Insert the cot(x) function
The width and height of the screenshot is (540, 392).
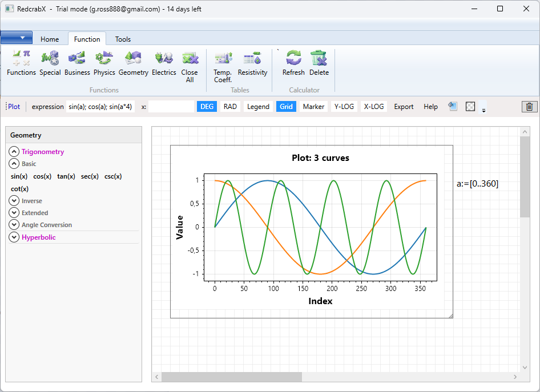19,189
